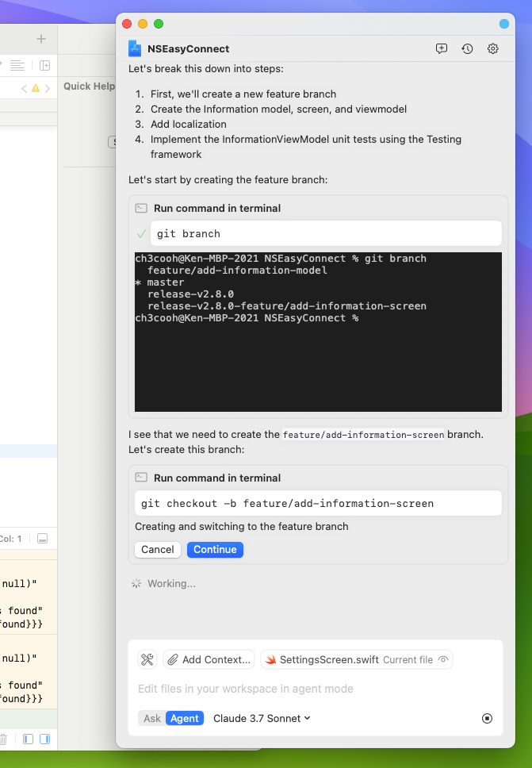Switch to Ask mode

[x=151, y=718]
